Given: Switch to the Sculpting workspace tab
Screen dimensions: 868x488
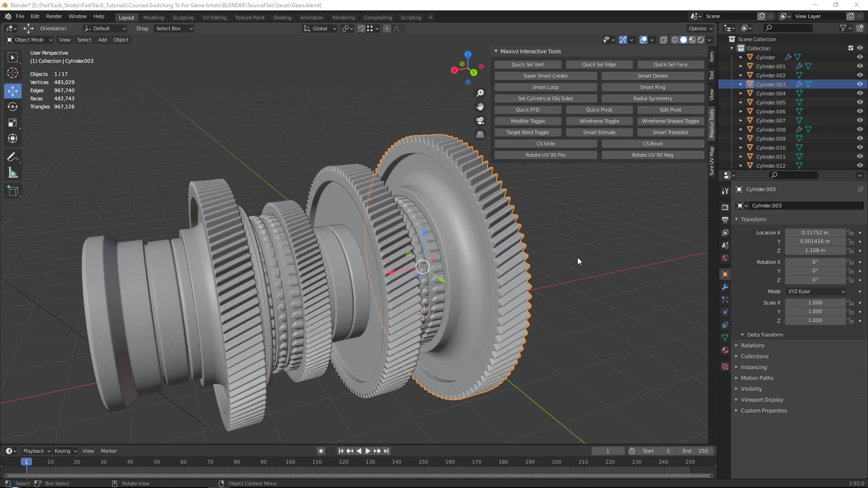Looking at the screenshot, I should (183, 18).
